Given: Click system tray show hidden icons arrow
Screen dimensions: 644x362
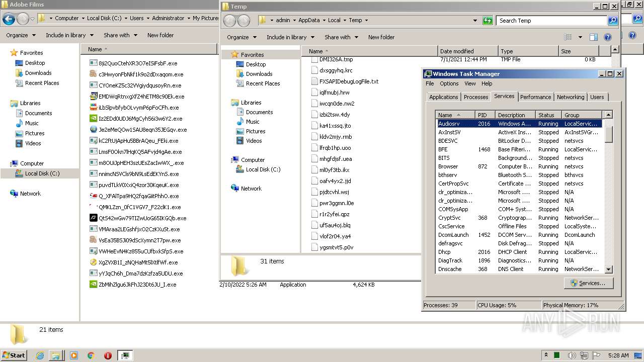Looking at the screenshot, I should pos(546,355).
